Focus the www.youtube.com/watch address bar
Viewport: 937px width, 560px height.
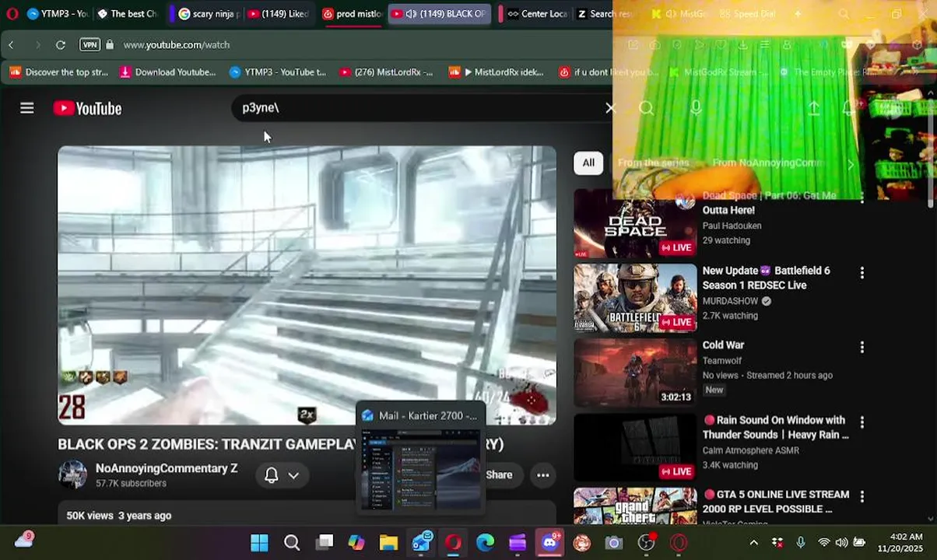coord(177,45)
